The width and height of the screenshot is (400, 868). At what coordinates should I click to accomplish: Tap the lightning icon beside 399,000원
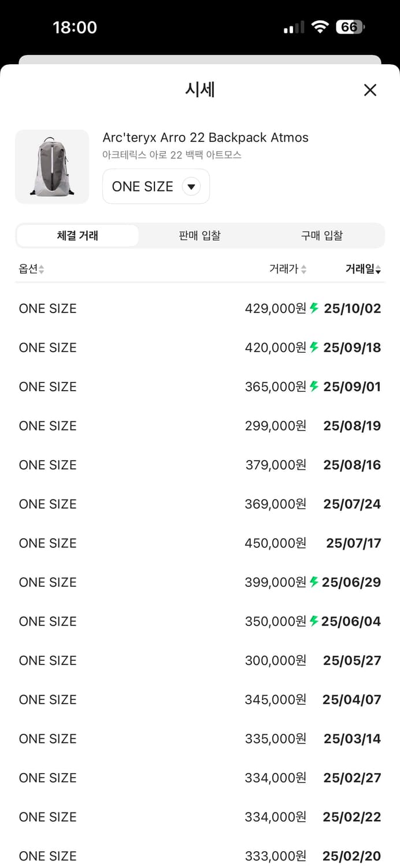[314, 582]
